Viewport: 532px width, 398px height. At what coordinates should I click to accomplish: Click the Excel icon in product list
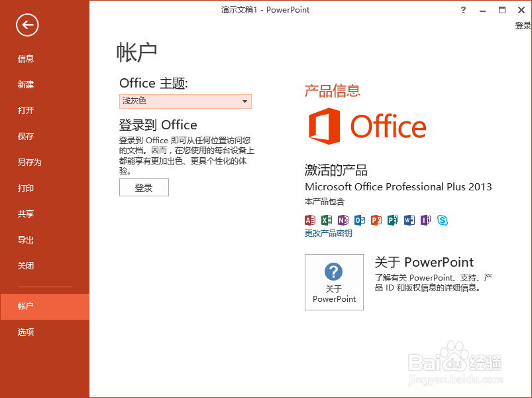pos(327,220)
